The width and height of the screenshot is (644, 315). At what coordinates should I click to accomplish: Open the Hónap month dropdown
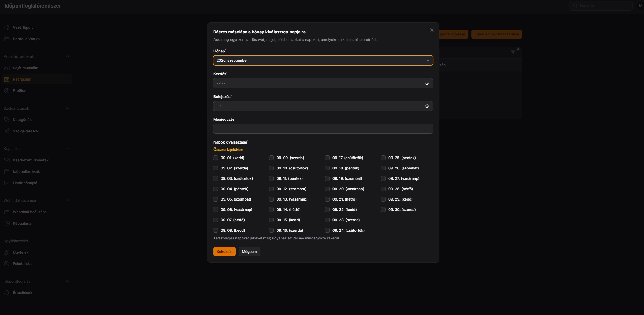coord(323,60)
